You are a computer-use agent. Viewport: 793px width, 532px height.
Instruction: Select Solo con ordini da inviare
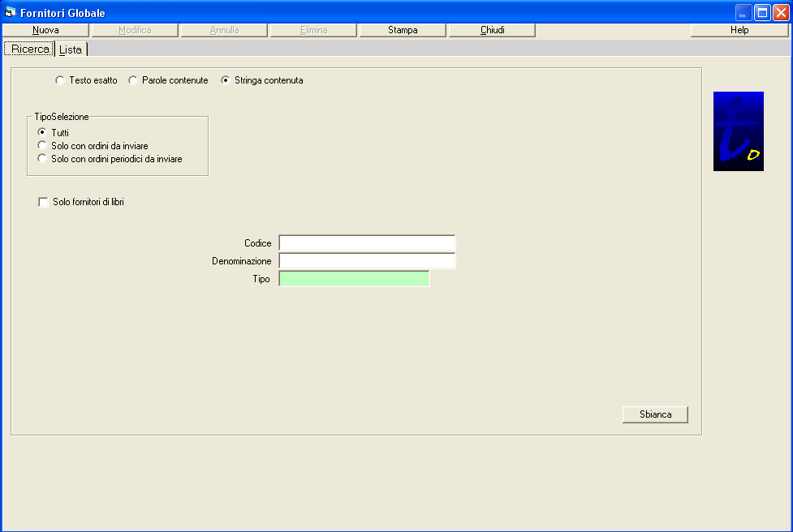[42, 145]
